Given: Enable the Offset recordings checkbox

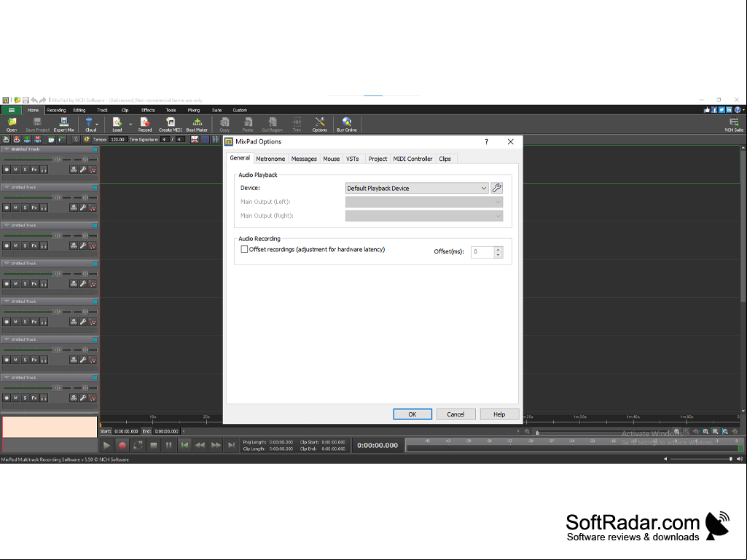Looking at the screenshot, I should (x=244, y=250).
